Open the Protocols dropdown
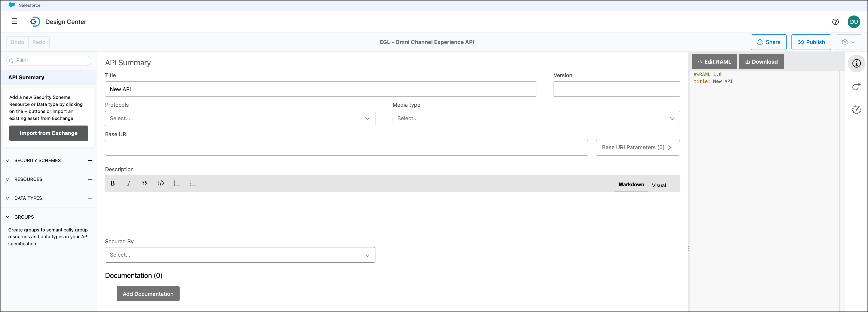 (240, 119)
